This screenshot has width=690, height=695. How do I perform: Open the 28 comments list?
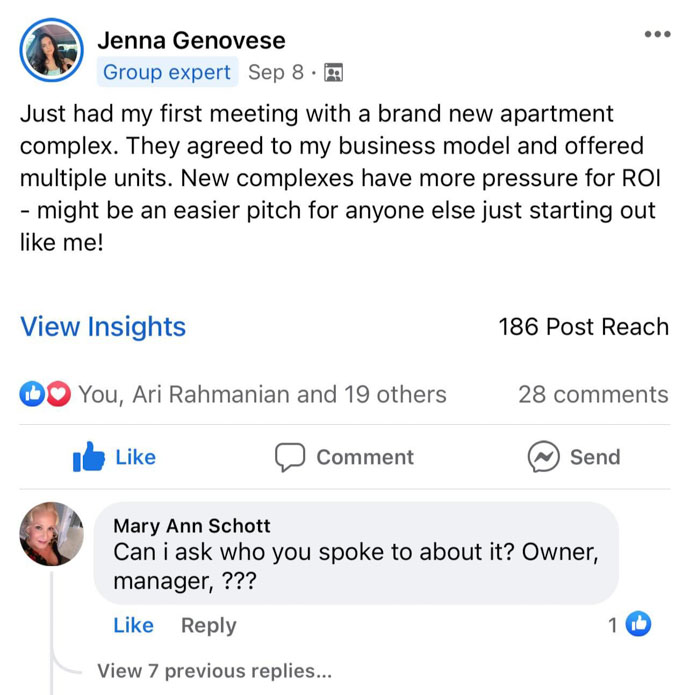click(x=593, y=395)
